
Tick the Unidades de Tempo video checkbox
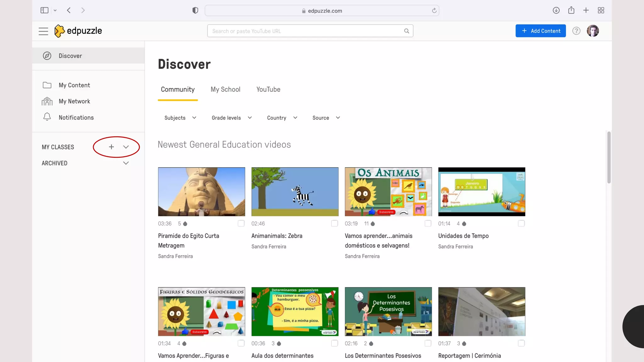click(521, 223)
